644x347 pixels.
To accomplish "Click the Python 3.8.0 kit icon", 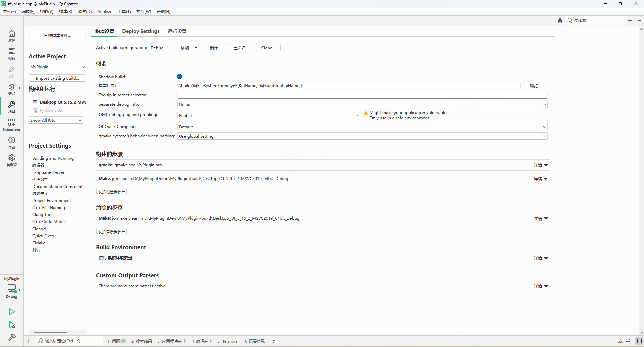I will pyautogui.click(x=35, y=110).
